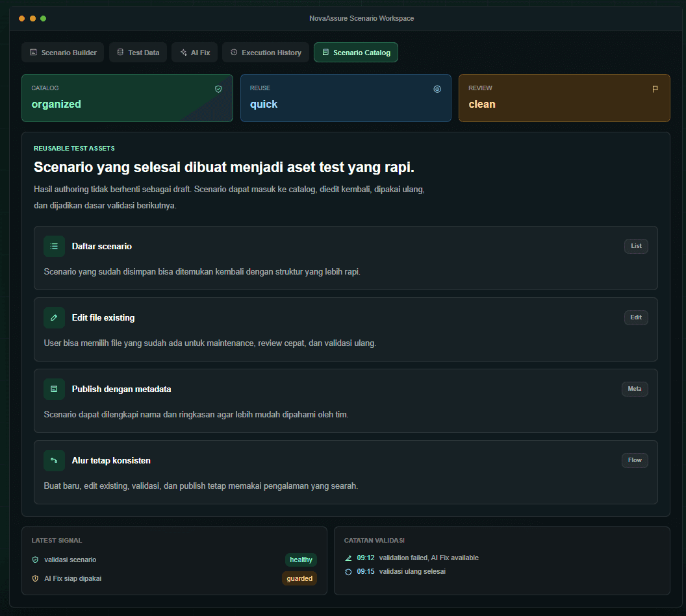Open the Catalog organized card
Image resolution: width=686 pixels, height=616 pixels.
click(x=127, y=98)
